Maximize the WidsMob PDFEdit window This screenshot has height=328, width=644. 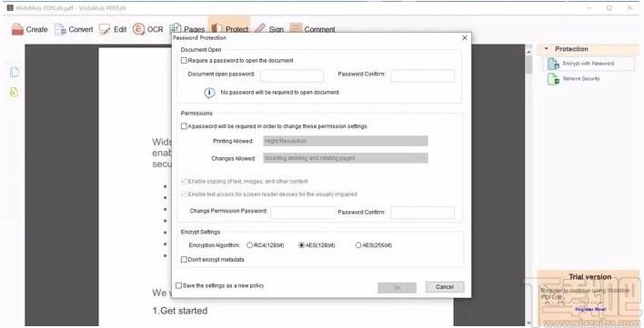[x=609, y=8]
